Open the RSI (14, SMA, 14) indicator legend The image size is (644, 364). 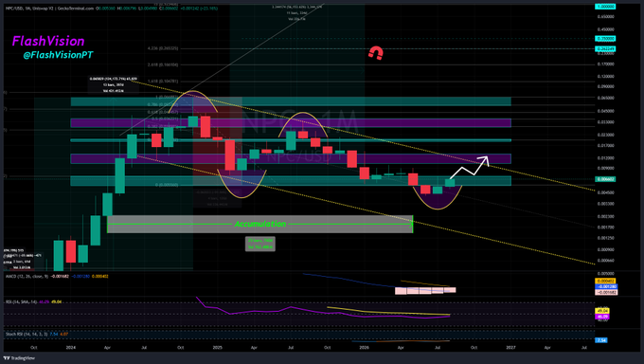click(22, 301)
